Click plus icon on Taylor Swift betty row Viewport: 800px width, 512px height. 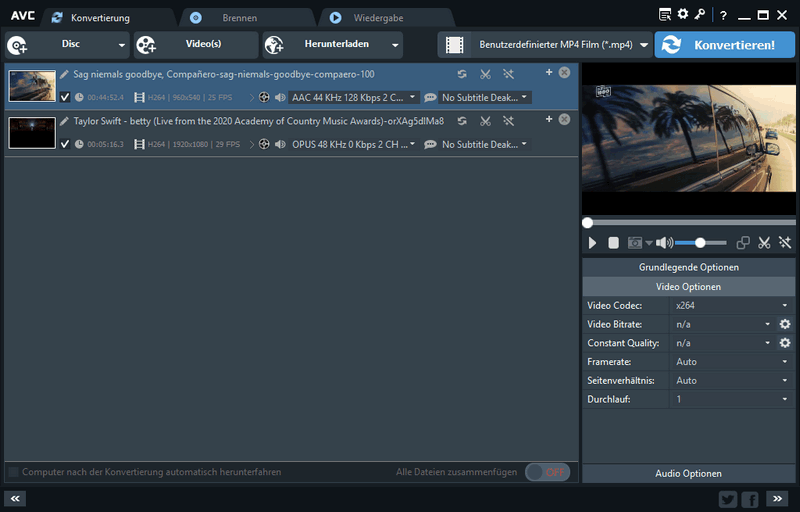tap(549, 119)
